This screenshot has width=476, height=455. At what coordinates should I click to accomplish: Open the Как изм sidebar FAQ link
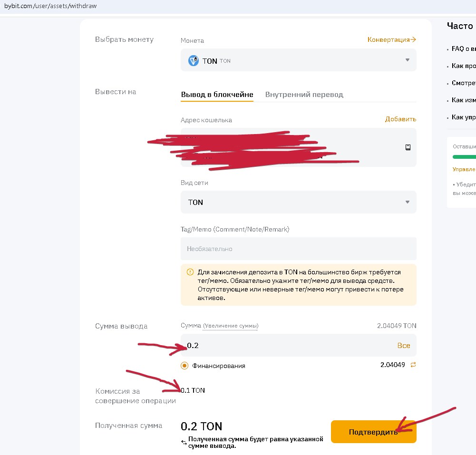[464, 100]
